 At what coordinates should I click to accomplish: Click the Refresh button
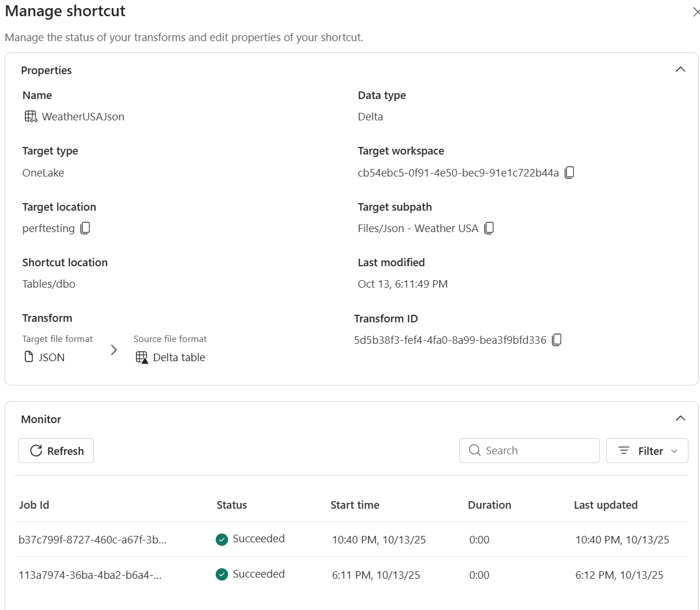tap(56, 450)
